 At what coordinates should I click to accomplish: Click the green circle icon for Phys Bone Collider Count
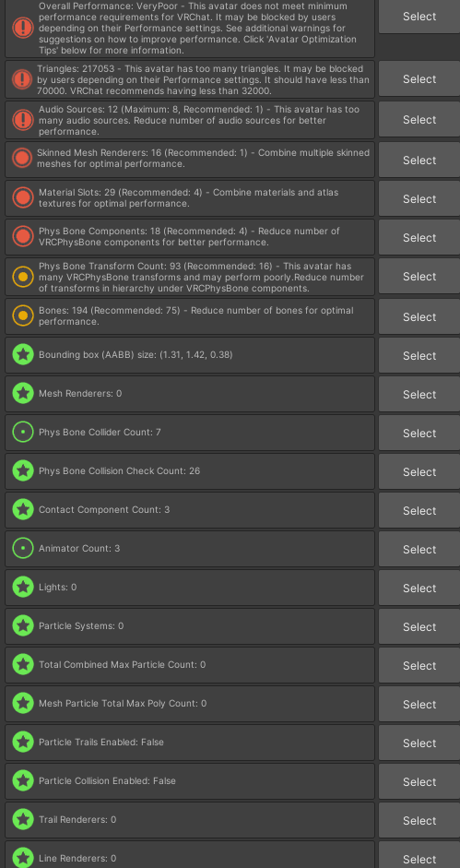click(x=23, y=433)
